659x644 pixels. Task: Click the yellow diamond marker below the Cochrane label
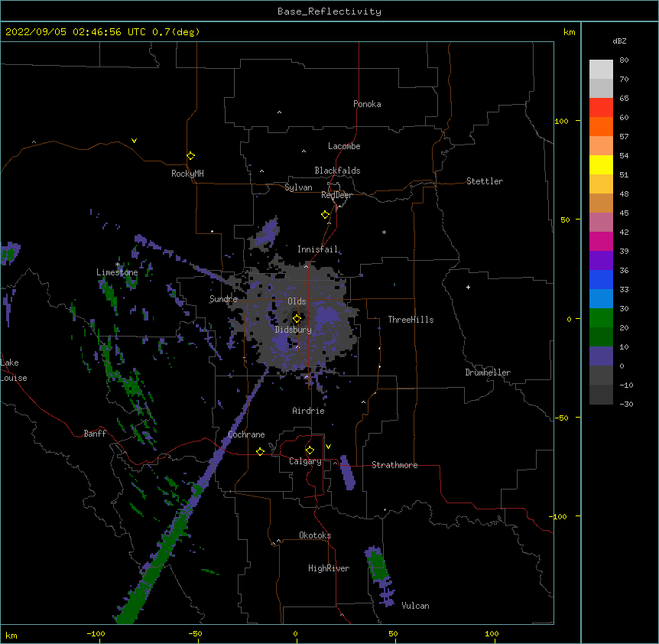260,451
